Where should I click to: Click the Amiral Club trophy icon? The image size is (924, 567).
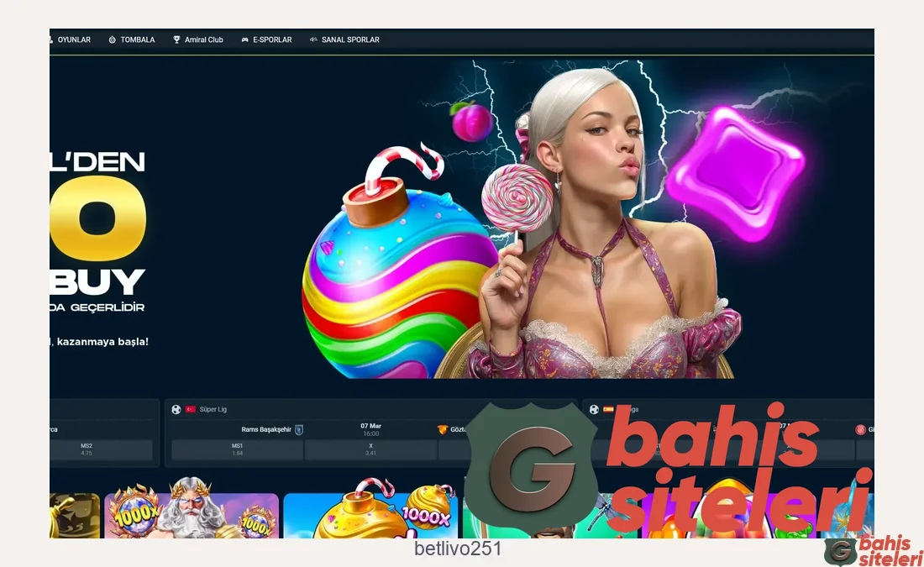pos(176,39)
